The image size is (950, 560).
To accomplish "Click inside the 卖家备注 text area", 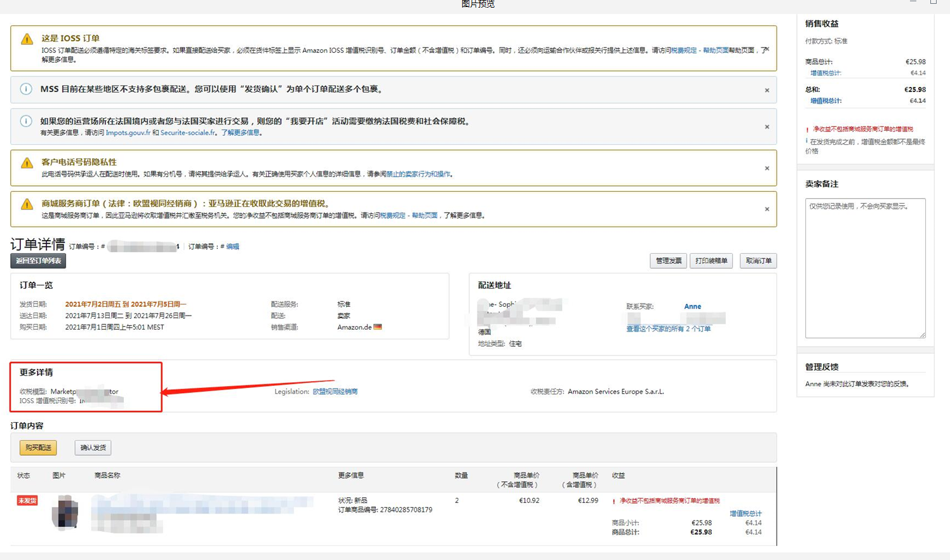I will (866, 268).
